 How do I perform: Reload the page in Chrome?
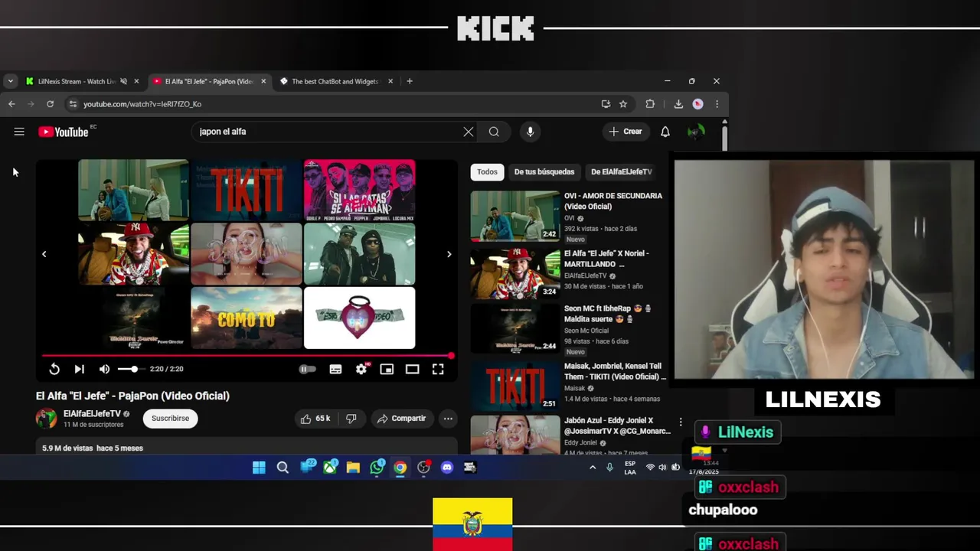(x=50, y=104)
